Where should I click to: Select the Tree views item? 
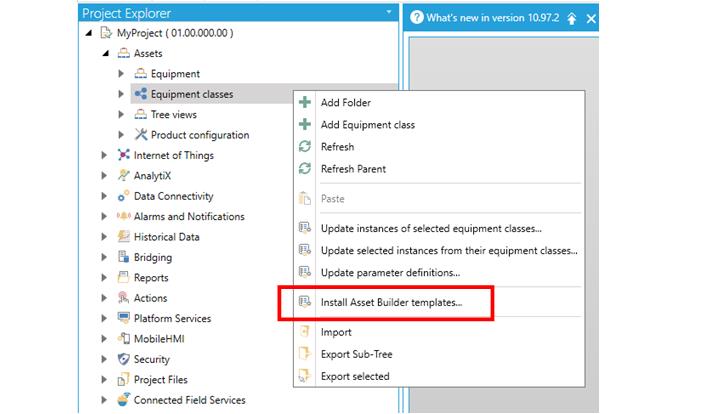click(x=173, y=115)
